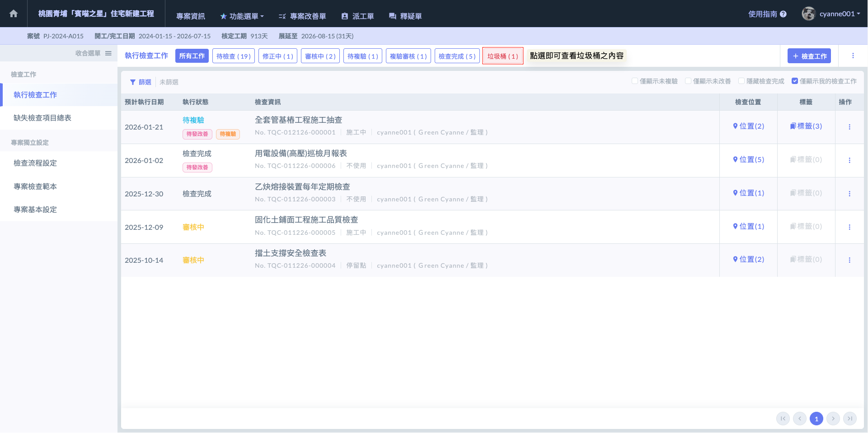Open the kebab menu beside 檢查工作 button
The width and height of the screenshot is (868, 433).
(x=853, y=56)
